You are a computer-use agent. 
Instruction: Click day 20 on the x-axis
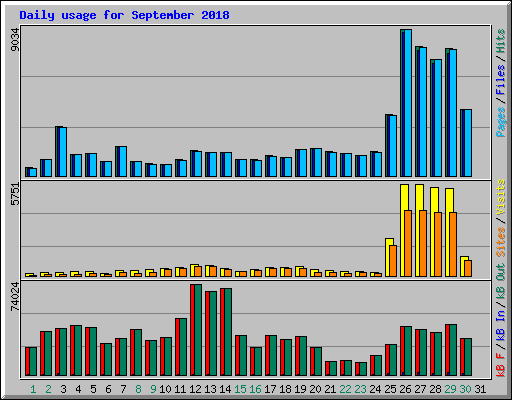[x=315, y=389]
